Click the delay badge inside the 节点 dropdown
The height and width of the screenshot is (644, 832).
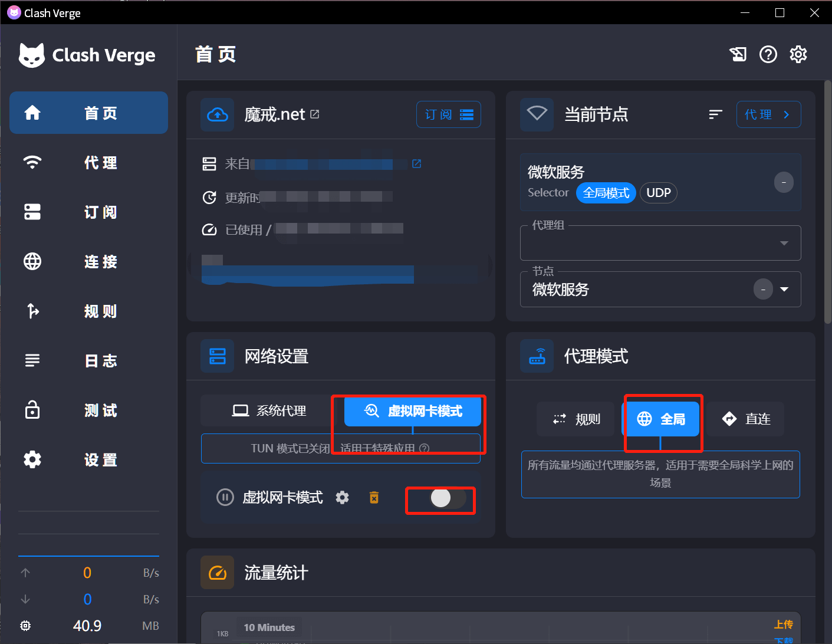click(x=763, y=289)
